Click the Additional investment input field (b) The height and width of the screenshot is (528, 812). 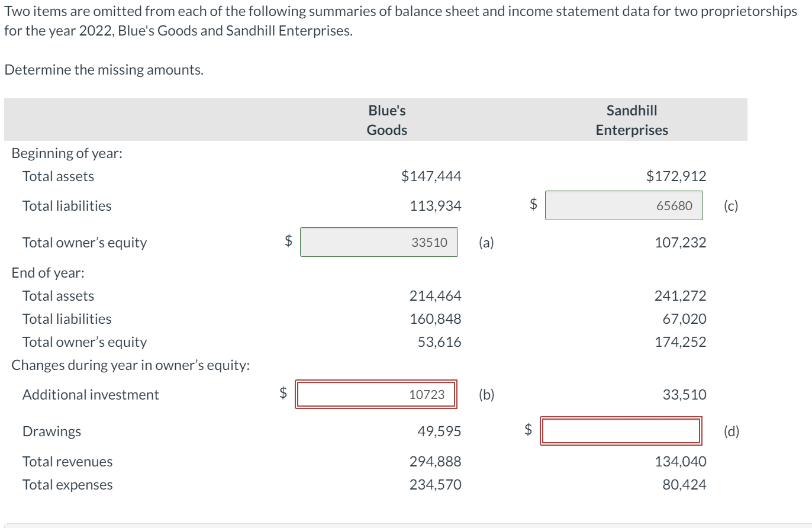click(x=376, y=395)
